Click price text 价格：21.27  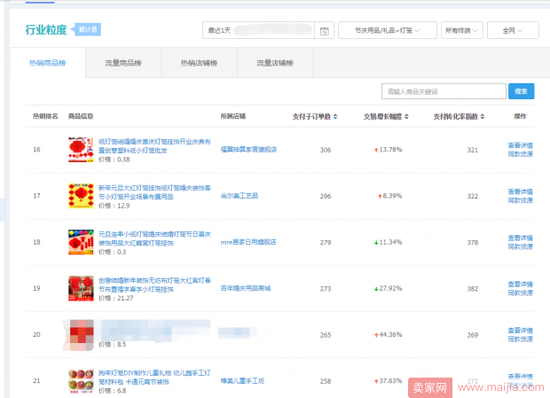[116, 298]
